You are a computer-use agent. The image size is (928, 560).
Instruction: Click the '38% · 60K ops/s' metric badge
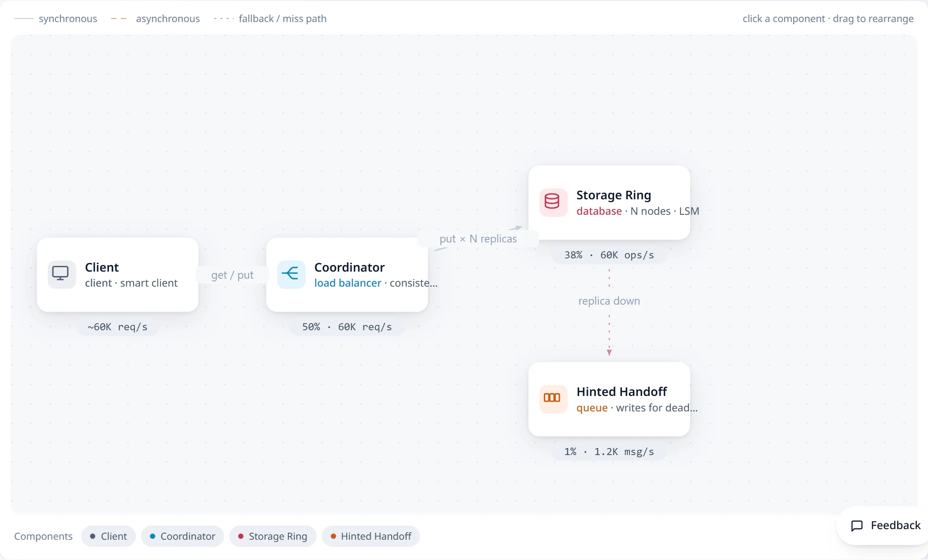[x=609, y=255]
